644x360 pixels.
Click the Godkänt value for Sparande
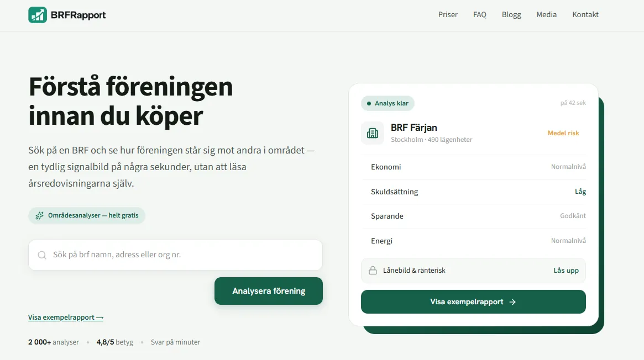573,216
